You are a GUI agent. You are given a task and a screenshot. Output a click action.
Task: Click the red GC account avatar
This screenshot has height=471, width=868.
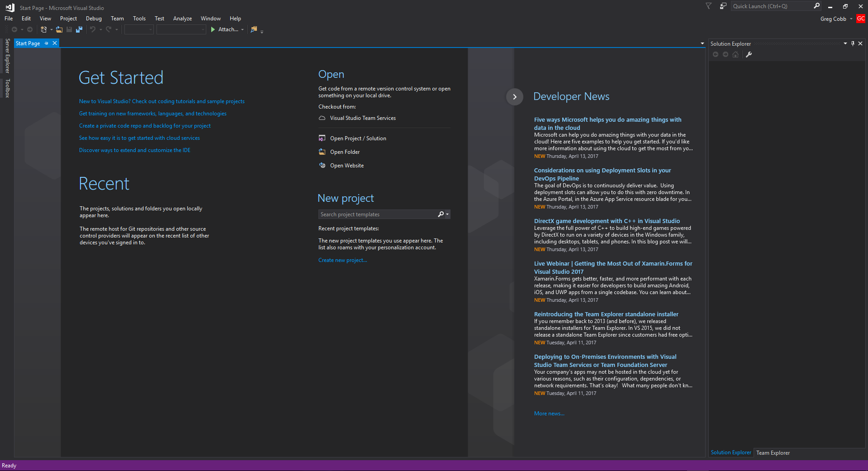tap(861, 19)
